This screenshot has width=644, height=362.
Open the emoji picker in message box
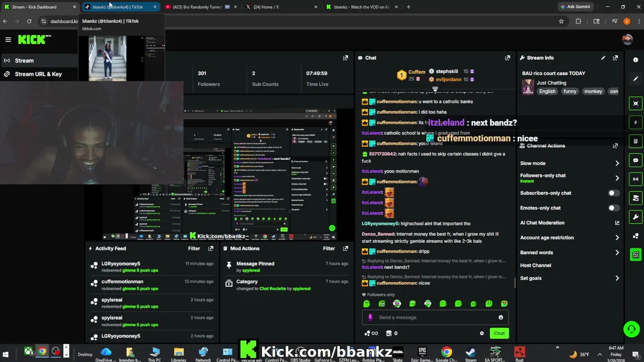[x=501, y=317]
